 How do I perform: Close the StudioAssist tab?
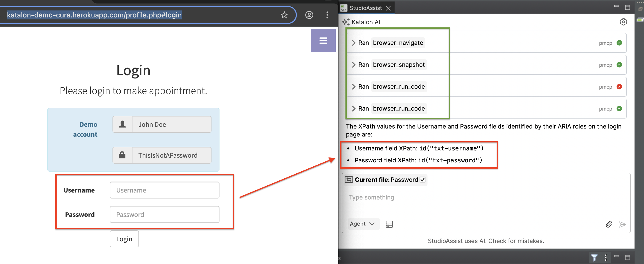tap(389, 8)
